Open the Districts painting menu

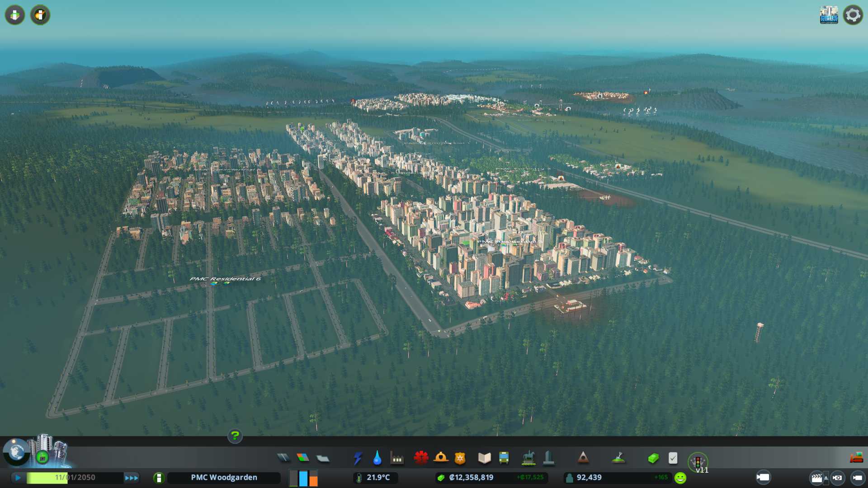pyautogui.click(x=322, y=458)
